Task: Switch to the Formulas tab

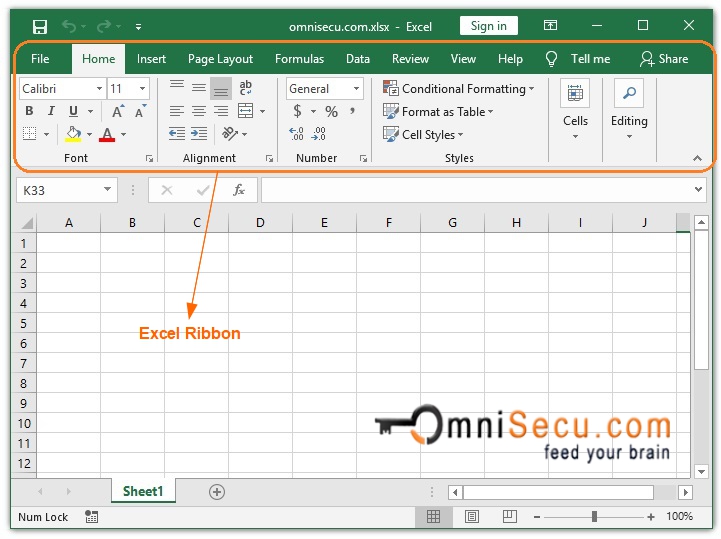Action: (x=299, y=59)
